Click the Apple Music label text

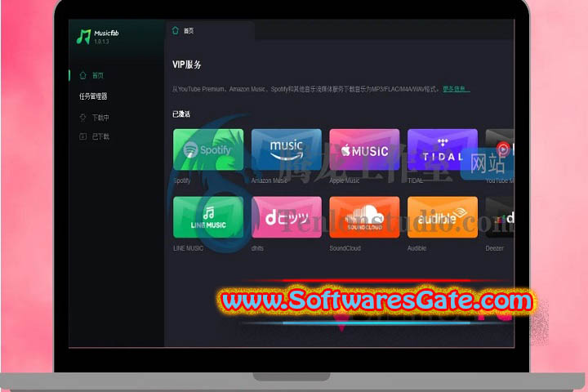345,180
